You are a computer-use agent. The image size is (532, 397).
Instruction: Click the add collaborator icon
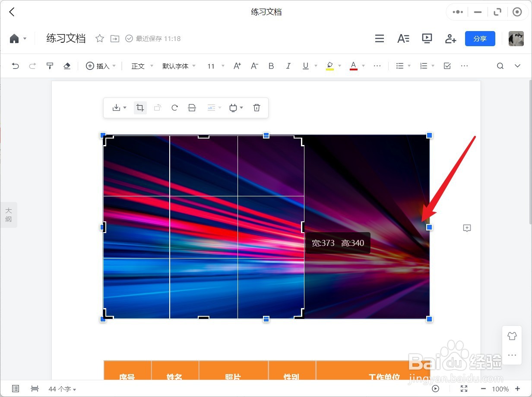point(450,38)
